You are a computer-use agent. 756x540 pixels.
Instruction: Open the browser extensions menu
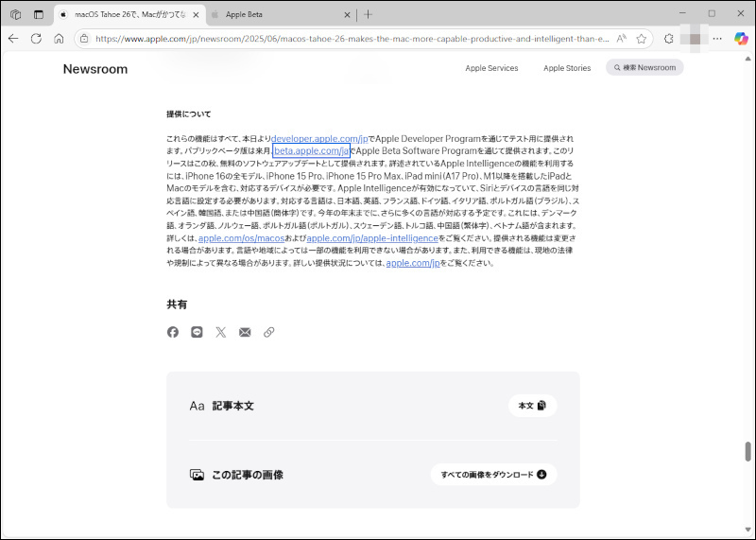(669, 39)
